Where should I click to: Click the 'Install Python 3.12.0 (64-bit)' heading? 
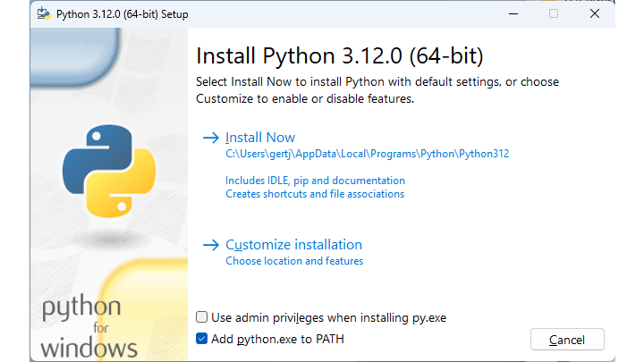[339, 57]
